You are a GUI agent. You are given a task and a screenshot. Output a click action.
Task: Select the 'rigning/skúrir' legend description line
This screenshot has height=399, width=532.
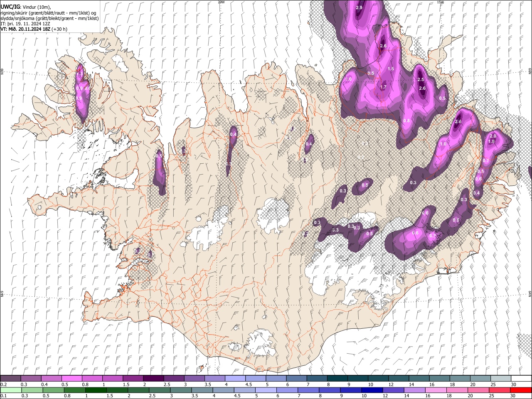[48, 13]
